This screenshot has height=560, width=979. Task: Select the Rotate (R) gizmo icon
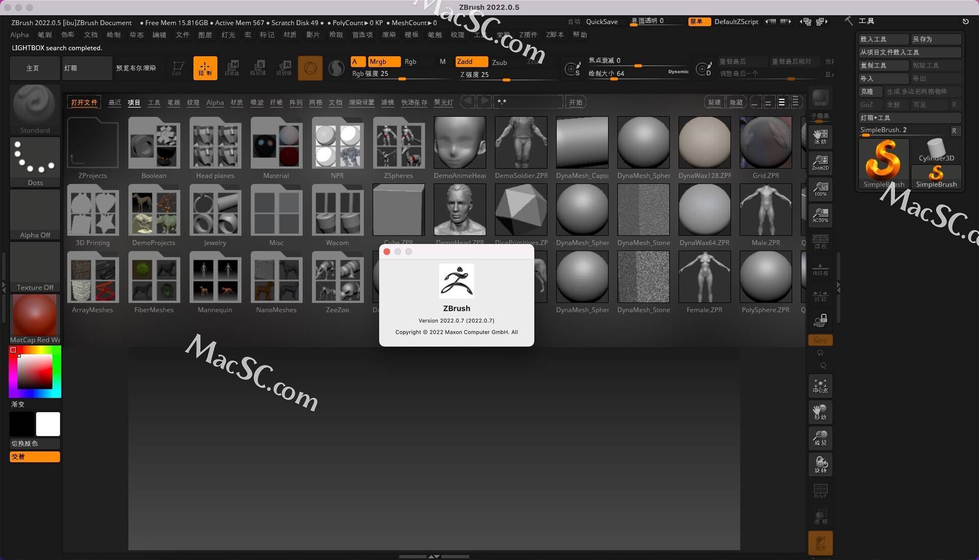(x=284, y=68)
